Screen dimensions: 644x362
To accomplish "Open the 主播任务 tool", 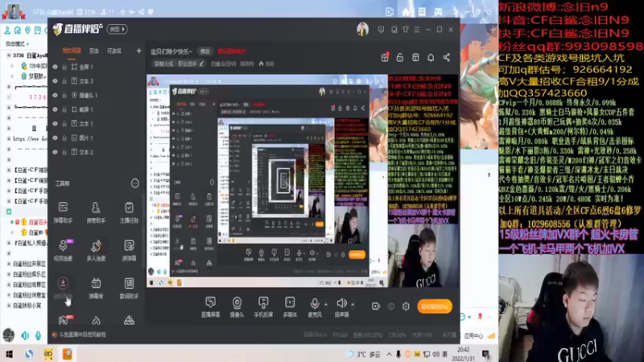I will coord(129,212).
